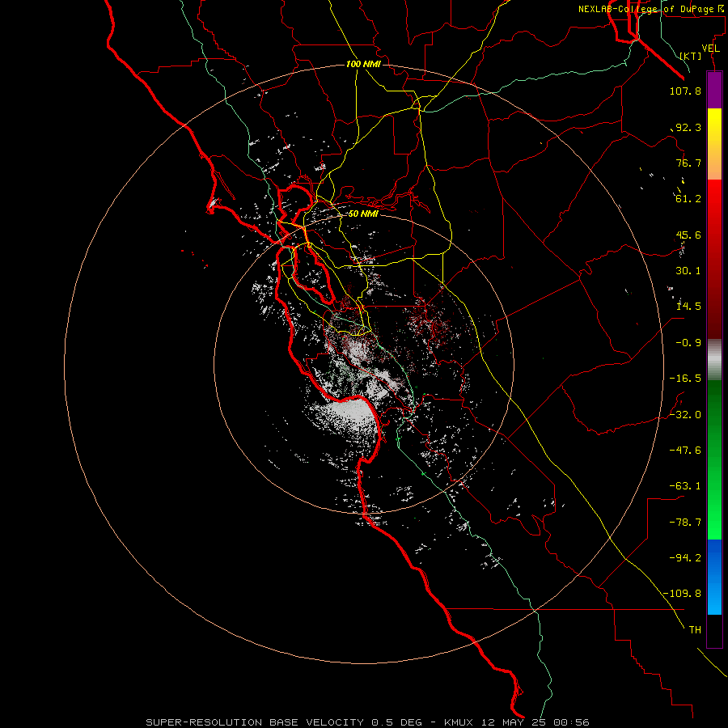The height and width of the screenshot is (728, 728).
Task: Click the Super-Resolution Base Velocity caption at bottom
Action: coord(368,722)
